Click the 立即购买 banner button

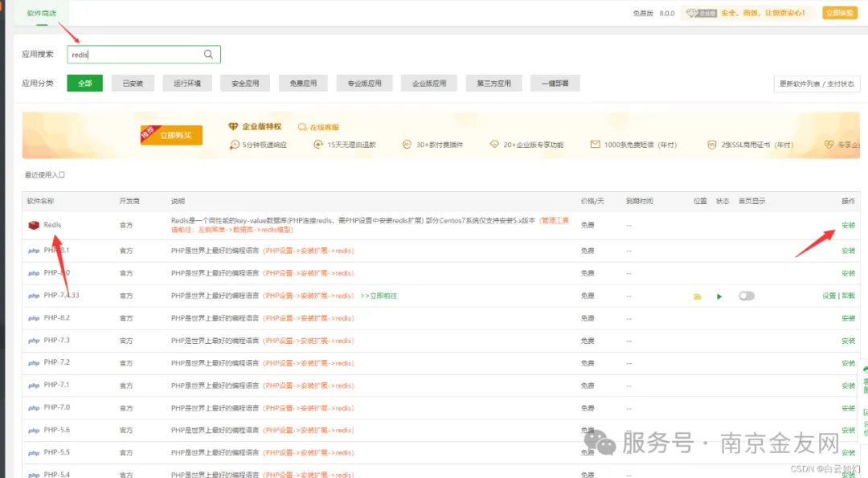[x=172, y=135]
